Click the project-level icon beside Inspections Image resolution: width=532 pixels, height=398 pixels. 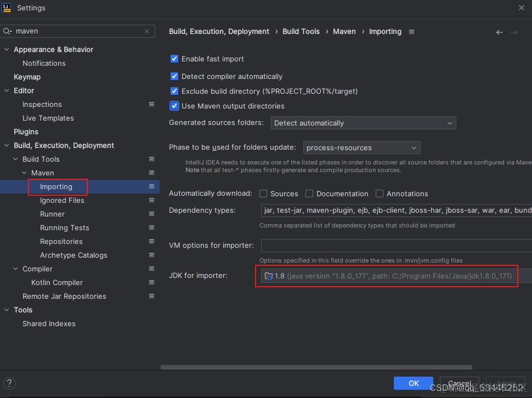[x=152, y=104]
